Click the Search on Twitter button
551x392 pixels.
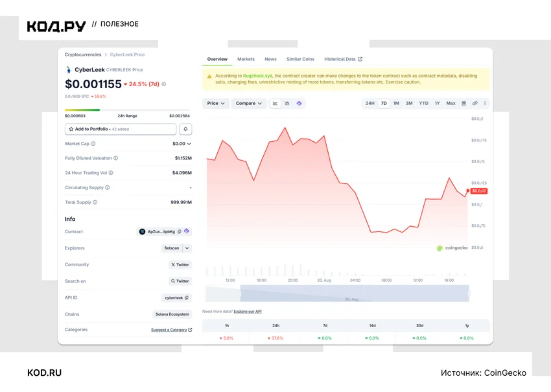[180, 281]
